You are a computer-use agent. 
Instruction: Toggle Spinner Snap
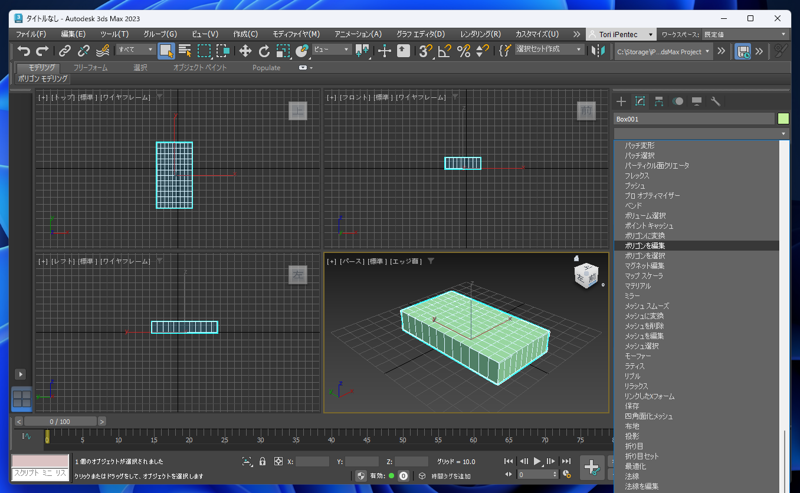point(482,51)
